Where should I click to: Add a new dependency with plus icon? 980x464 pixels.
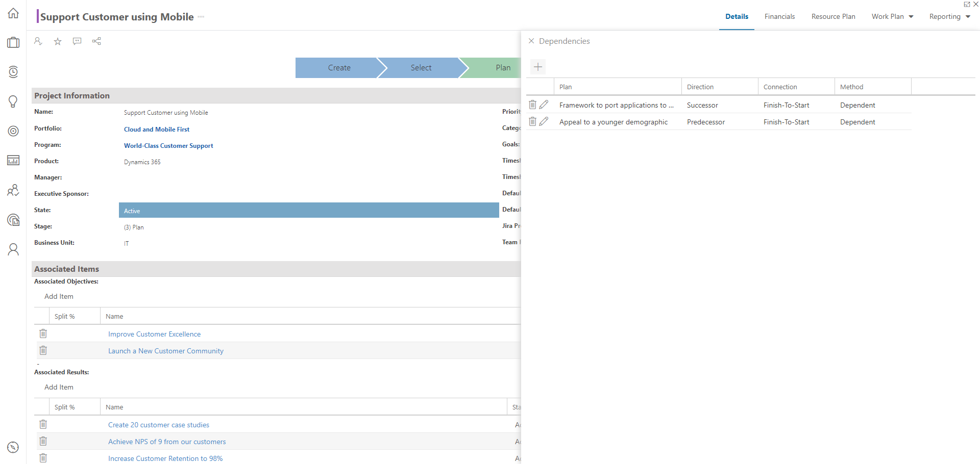click(538, 67)
